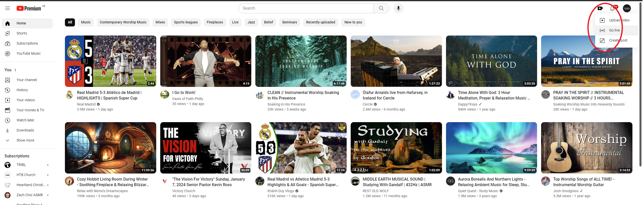Image resolution: width=644 pixels, height=205 pixels.
Task: Click Cercle channel avatar
Action: click(355, 95)
